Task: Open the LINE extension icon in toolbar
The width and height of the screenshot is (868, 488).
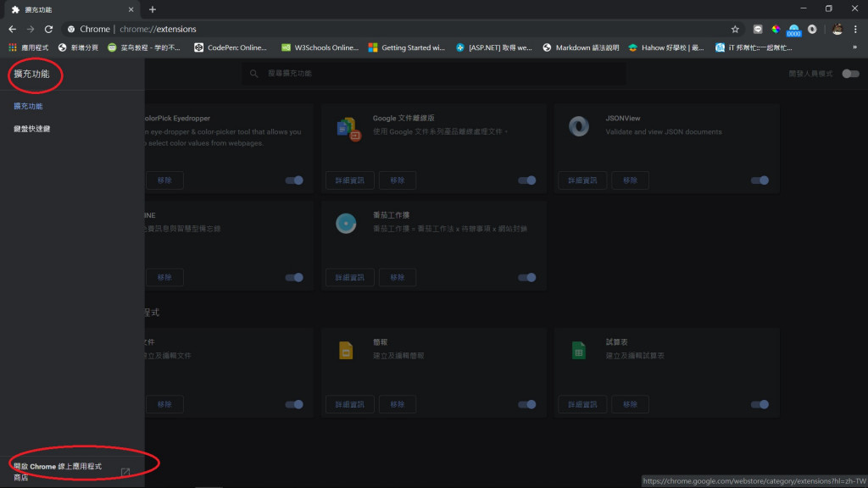Action: [x=758, y=30]
